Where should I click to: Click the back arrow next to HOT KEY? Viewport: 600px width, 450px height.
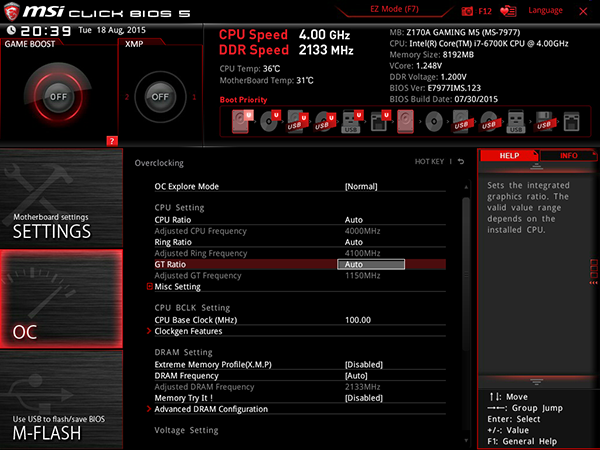click(x=461, y=161)
